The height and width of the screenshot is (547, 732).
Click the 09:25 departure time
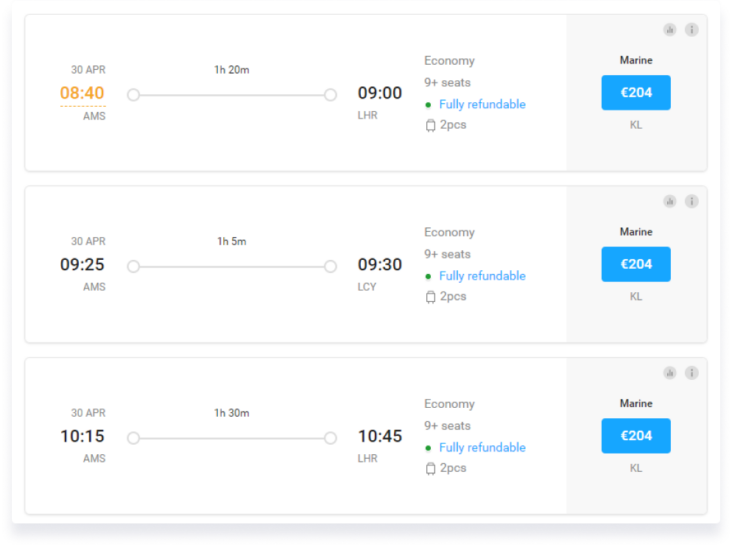click(82, 265)
